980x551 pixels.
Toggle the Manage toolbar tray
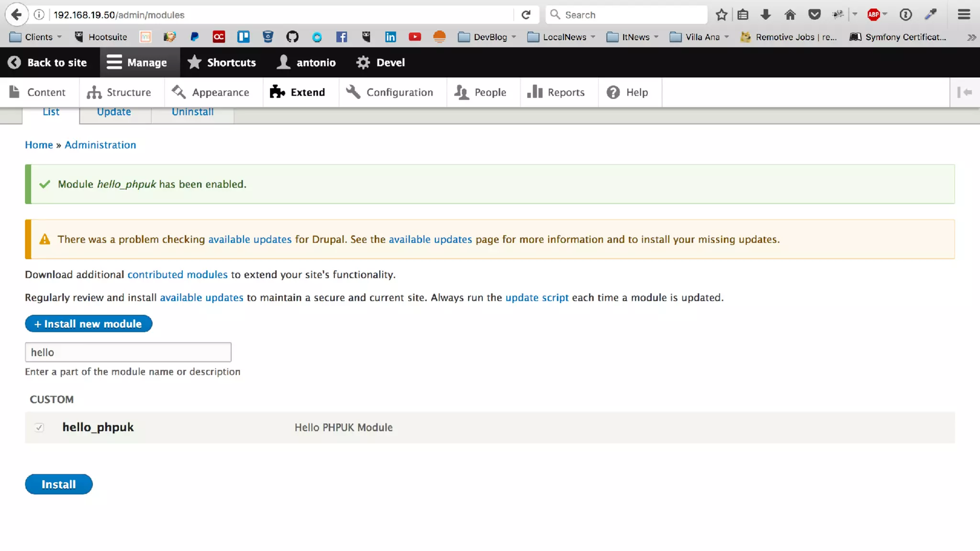(x=137, y=62)
